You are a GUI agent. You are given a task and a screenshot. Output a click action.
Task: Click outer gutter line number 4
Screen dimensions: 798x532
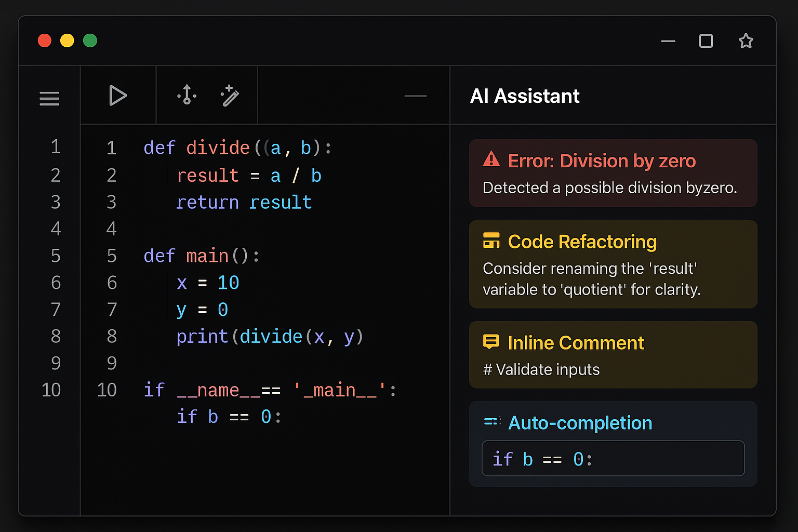pos(56,229)
